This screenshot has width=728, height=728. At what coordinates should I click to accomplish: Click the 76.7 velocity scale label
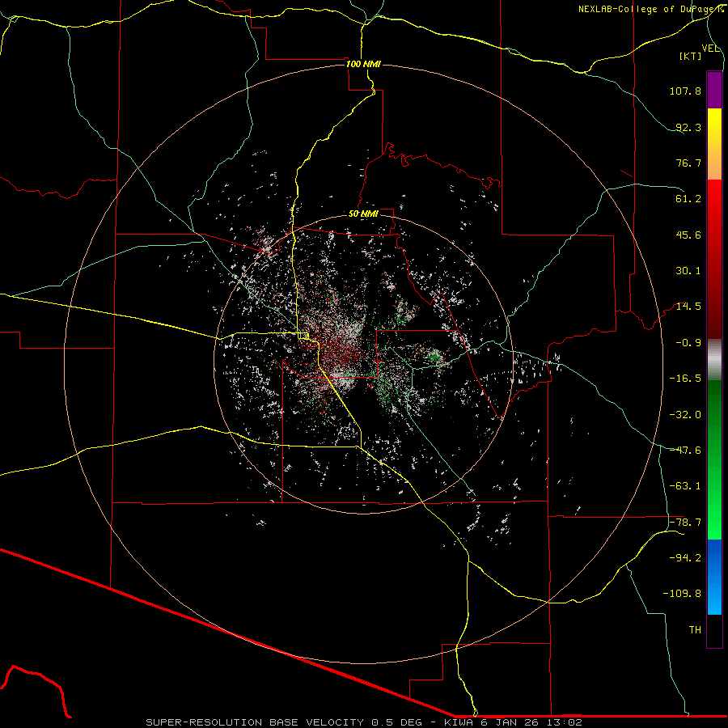[x=688, y=163]
